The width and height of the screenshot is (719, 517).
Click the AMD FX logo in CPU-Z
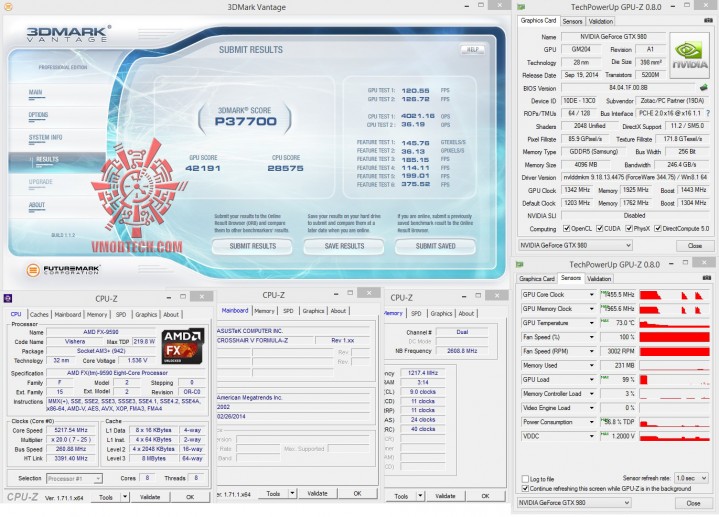[183, 345]
